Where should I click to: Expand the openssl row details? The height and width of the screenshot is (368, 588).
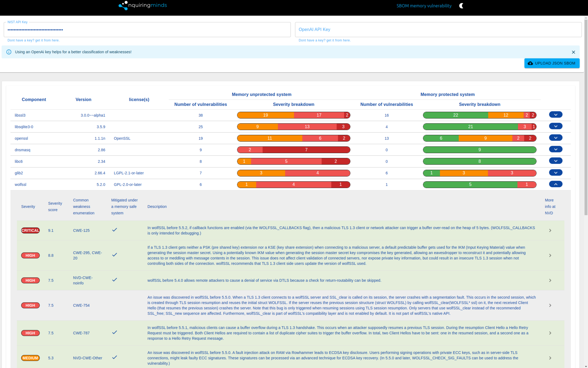556,138
